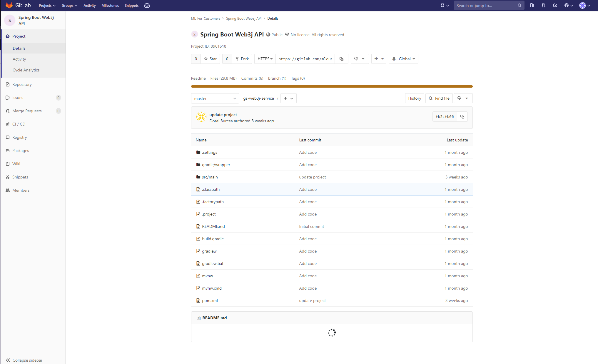Click the GitLab fox logo
Viewport: 598px width, 364px height.
tap(9, 5)
